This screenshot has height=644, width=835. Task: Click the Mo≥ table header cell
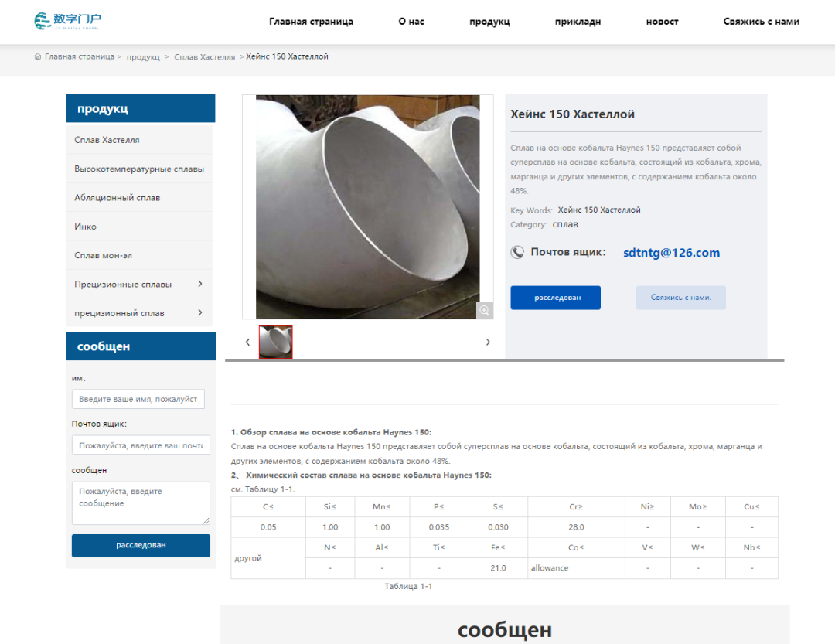[x=697, y=506]
